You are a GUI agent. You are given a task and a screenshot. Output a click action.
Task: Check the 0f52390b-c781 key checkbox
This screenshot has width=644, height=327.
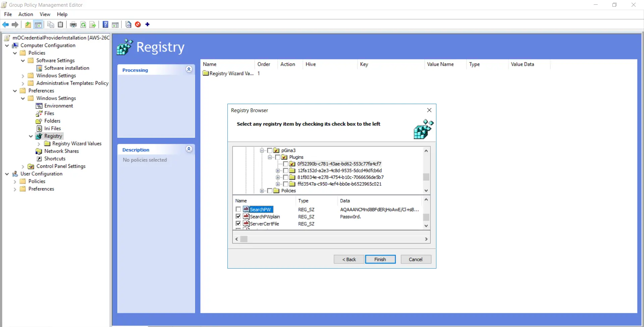[285, 164]
